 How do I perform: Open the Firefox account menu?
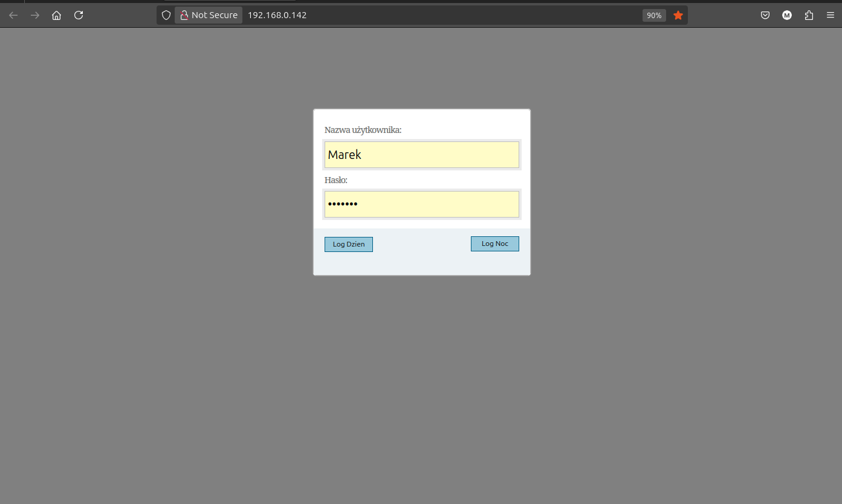pyautogui.click(x=786, y=15)
